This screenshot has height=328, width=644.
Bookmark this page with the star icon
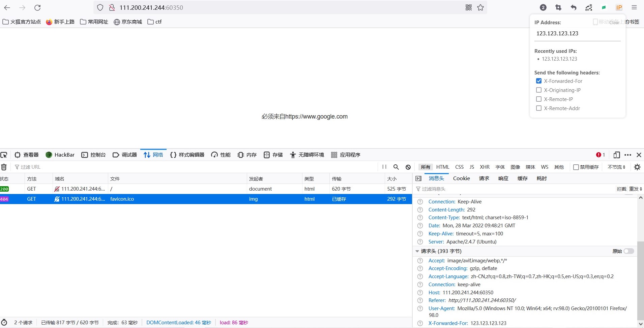coord(480,7)
